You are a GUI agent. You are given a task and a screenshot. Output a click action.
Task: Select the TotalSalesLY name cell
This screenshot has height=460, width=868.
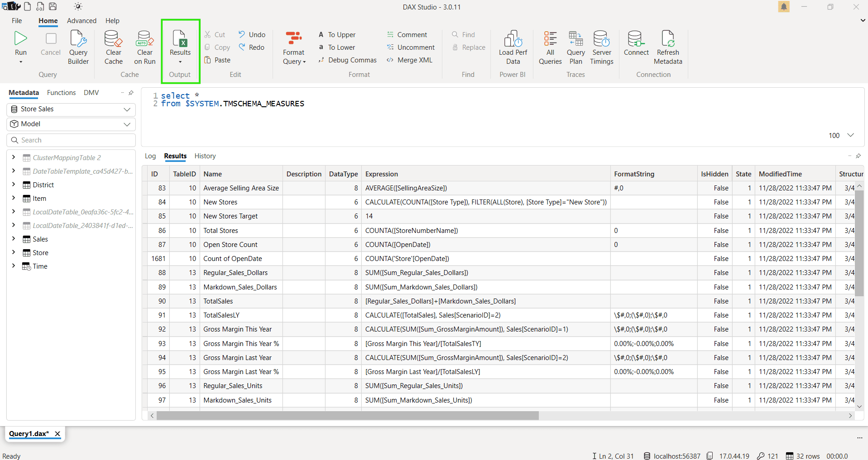(241, 315)
